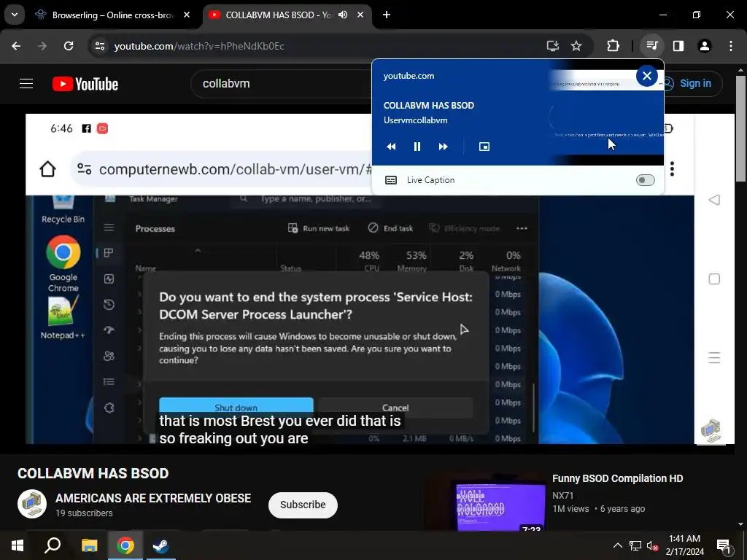Mute the audio-playing tab via speaker icon

pyautogui.click(x=343, y=15)
